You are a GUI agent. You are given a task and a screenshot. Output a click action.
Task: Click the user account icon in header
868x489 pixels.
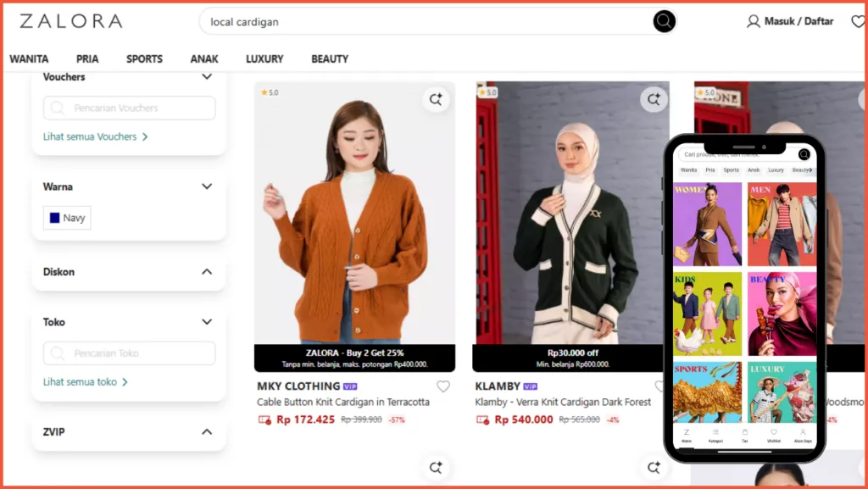pos(753,21)
